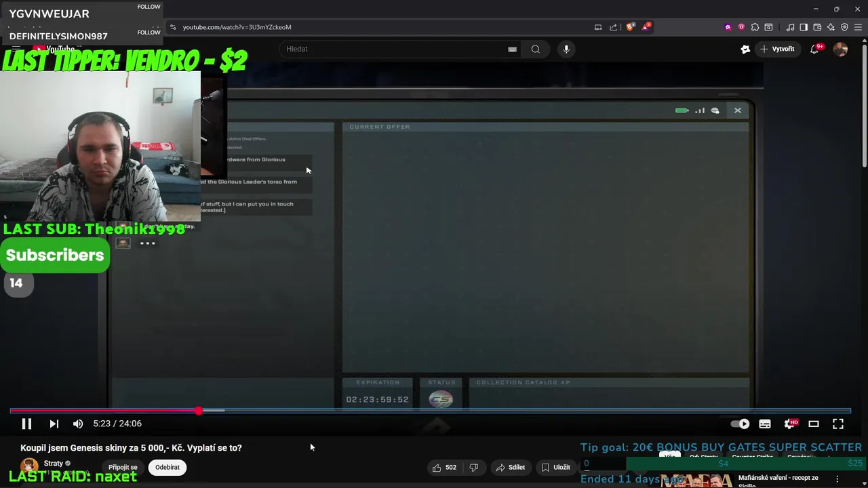
Task: Share the video via Sdílet
Action: [x=510, y=467]
